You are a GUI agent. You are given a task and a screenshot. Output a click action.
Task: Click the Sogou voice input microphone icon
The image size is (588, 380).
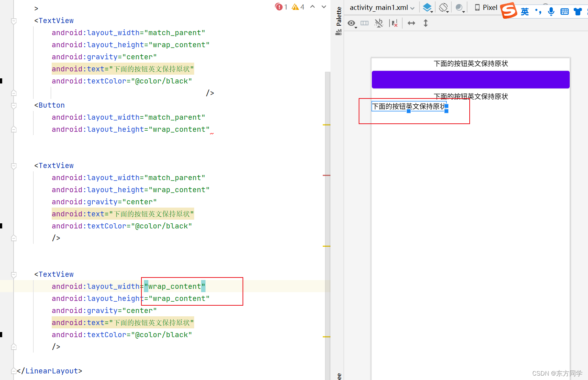551,12
